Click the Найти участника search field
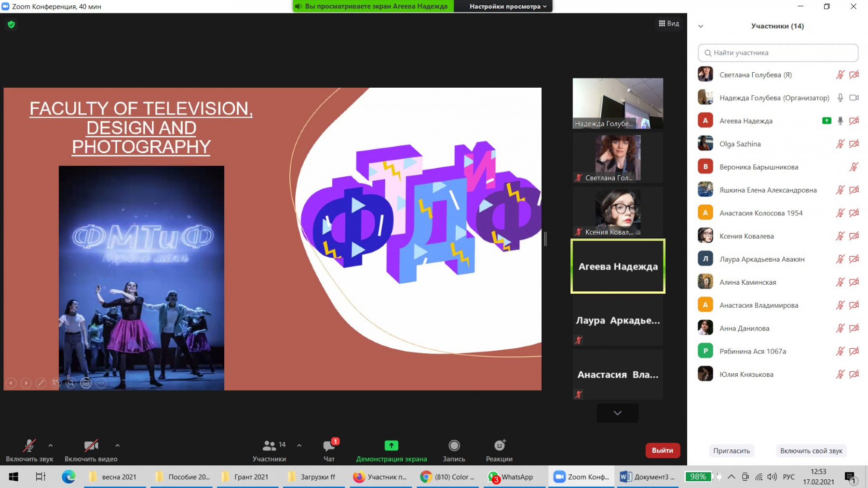868x488 pixels. click(778, 53)
